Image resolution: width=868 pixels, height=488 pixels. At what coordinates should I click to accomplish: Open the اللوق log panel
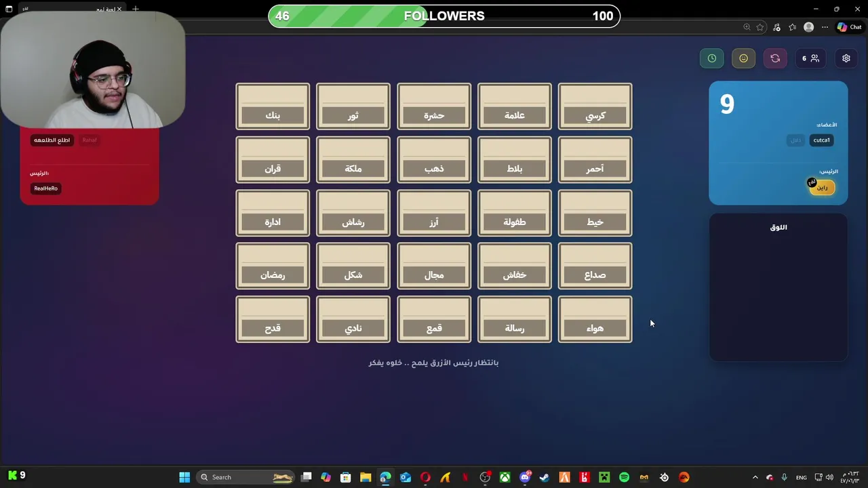[x=778, y=287]
